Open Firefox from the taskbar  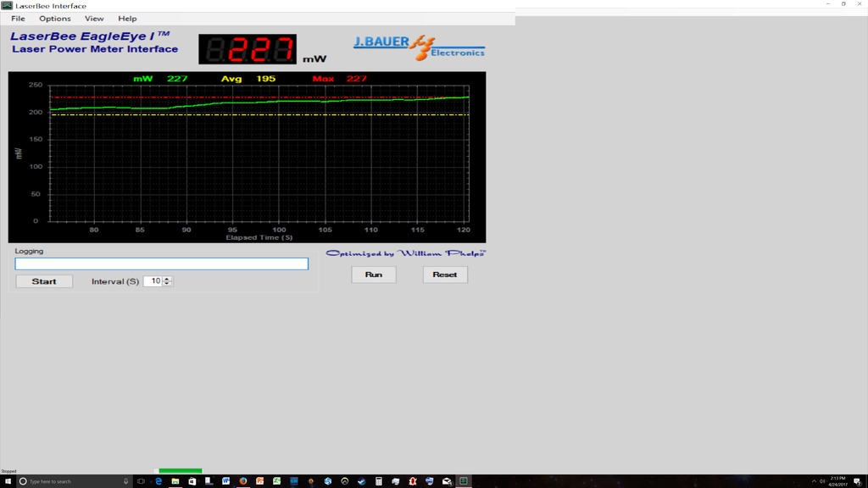click(x=243, y=481)
